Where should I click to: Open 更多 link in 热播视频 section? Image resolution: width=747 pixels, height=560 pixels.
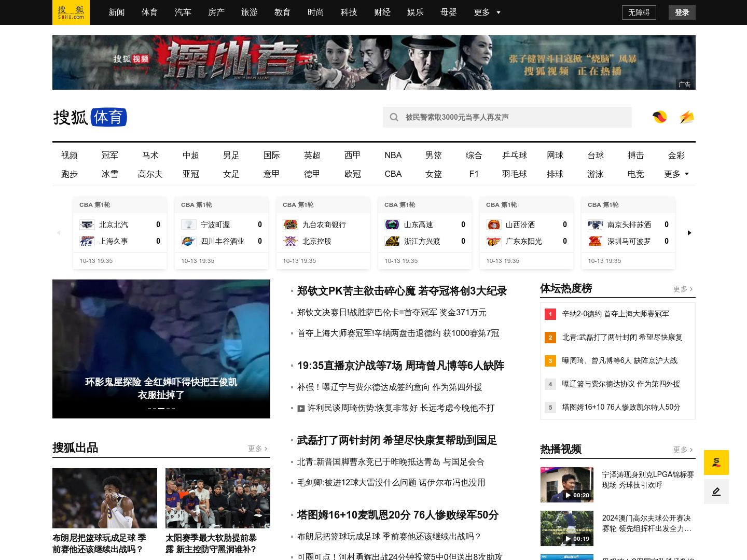click(683, 450)
